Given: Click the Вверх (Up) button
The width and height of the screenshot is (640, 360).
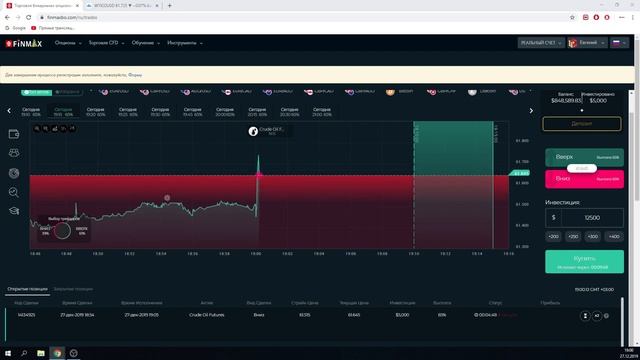Looking at the screenshot, I should 584,158.
